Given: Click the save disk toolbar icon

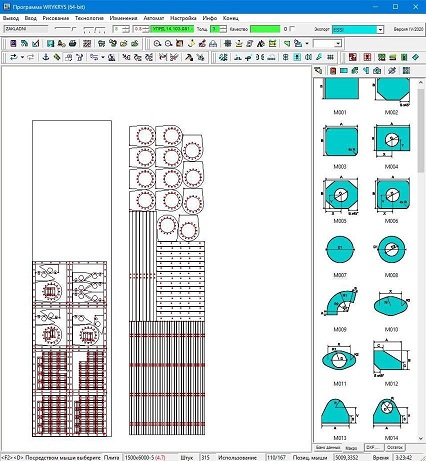Looking at the screenshot, I should [50, 44].
